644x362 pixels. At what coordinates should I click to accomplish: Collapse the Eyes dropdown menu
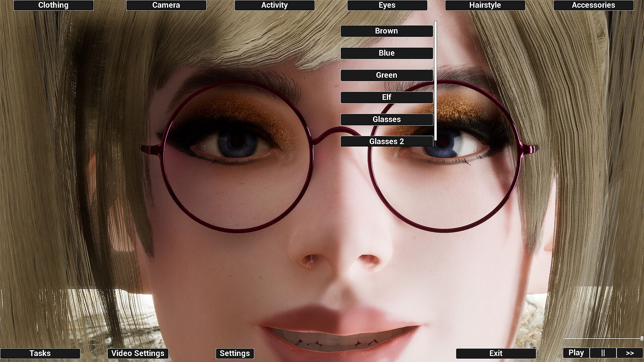387,5
